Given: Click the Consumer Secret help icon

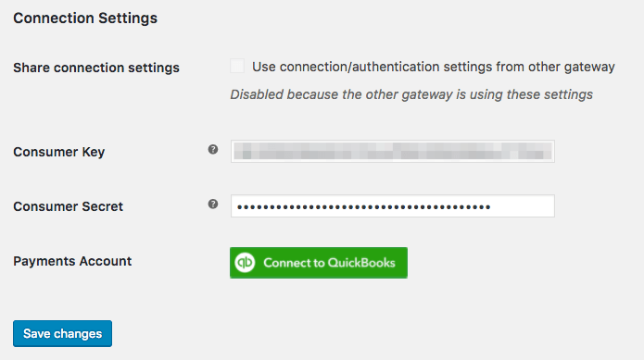Looking at the screenshot, I should [213, 205].
